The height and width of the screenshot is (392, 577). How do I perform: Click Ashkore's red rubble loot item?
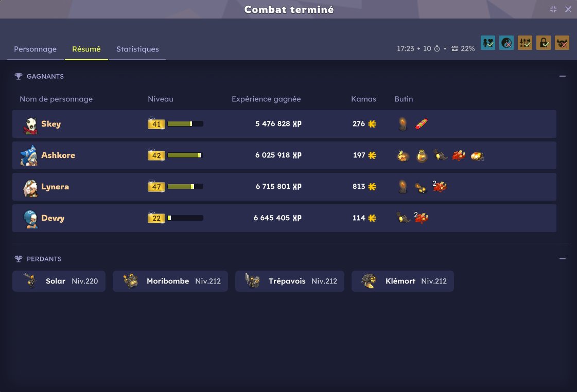pos(459,155)
